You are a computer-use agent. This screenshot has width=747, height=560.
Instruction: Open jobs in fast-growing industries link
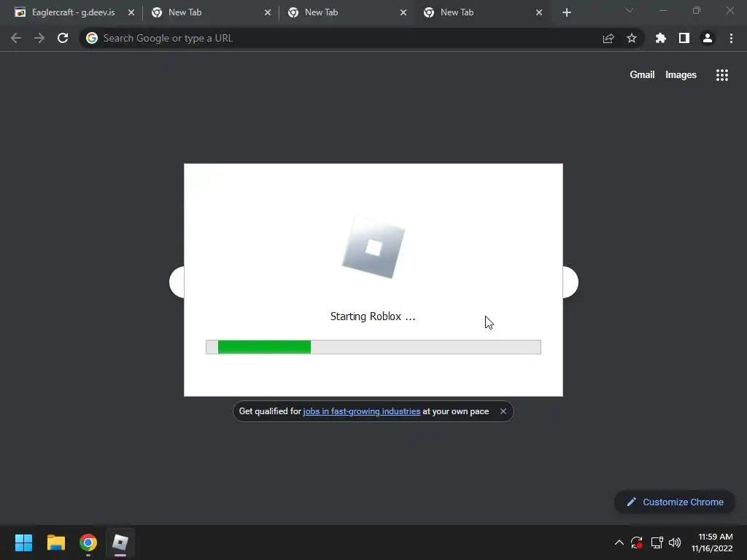(362, 411)
